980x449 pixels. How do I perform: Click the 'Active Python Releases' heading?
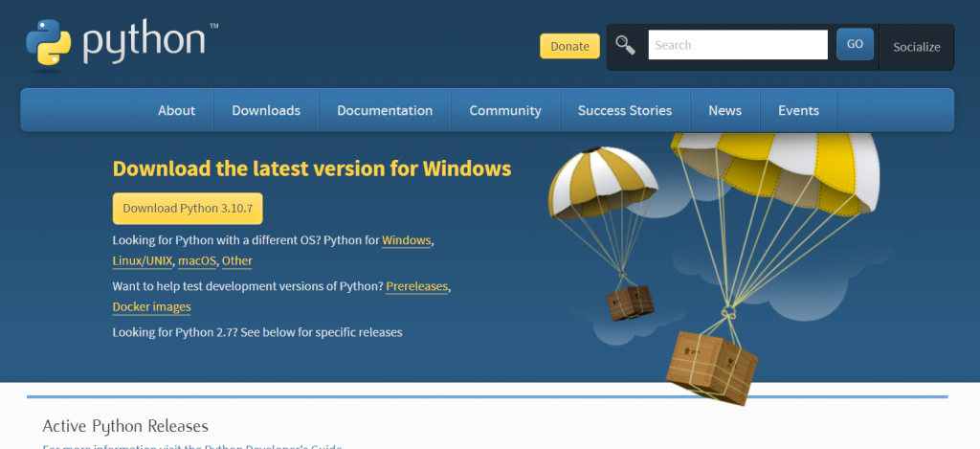point(125,426)
